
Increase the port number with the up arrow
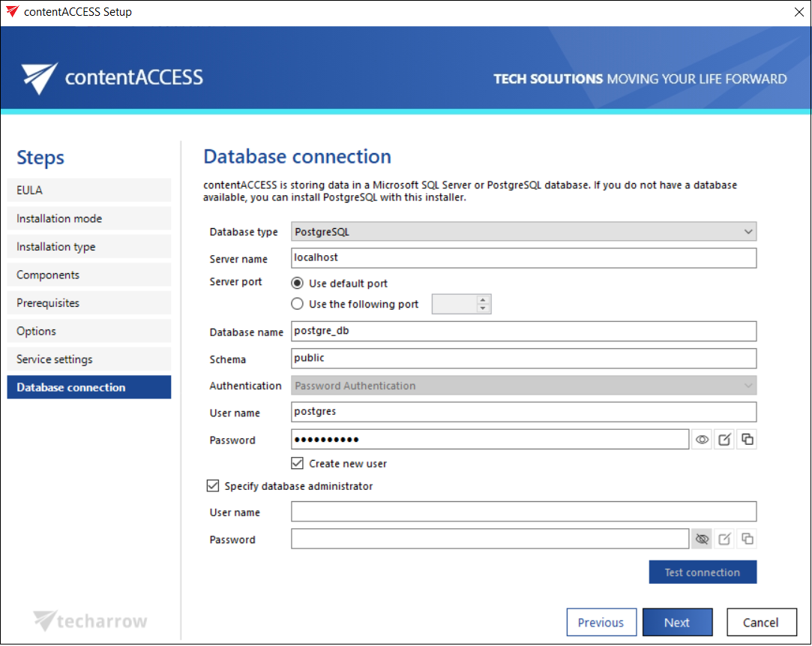[483, 299]
